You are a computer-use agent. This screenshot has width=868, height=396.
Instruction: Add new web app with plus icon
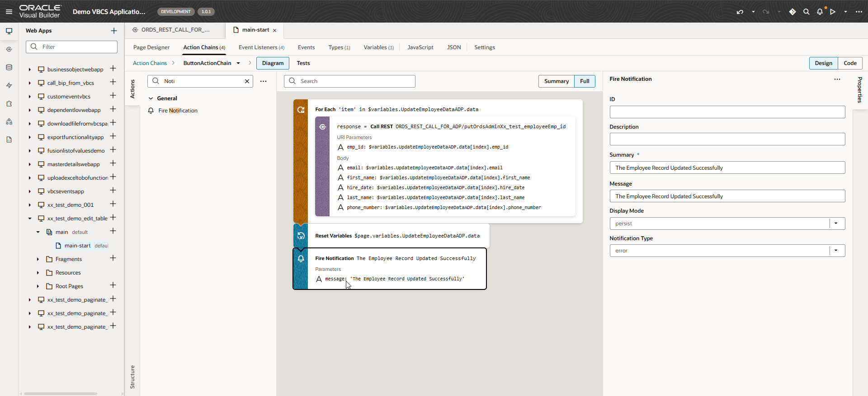coord(113,31)
